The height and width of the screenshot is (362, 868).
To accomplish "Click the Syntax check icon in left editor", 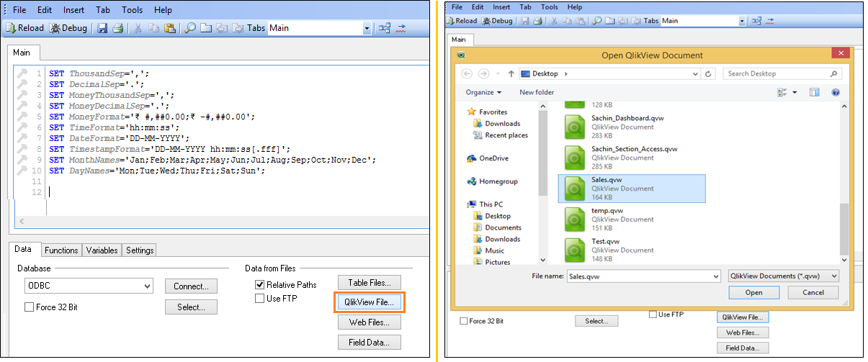I will (x=401, y=28).
